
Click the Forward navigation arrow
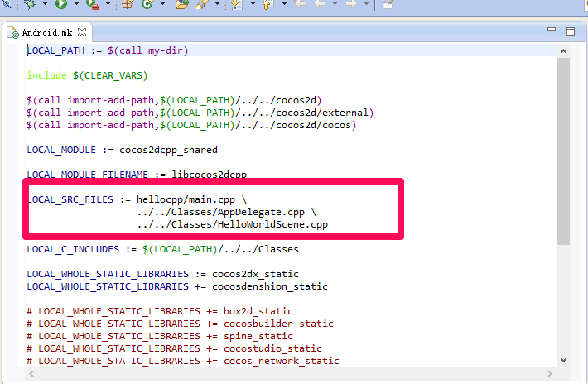tap(351, 4)
